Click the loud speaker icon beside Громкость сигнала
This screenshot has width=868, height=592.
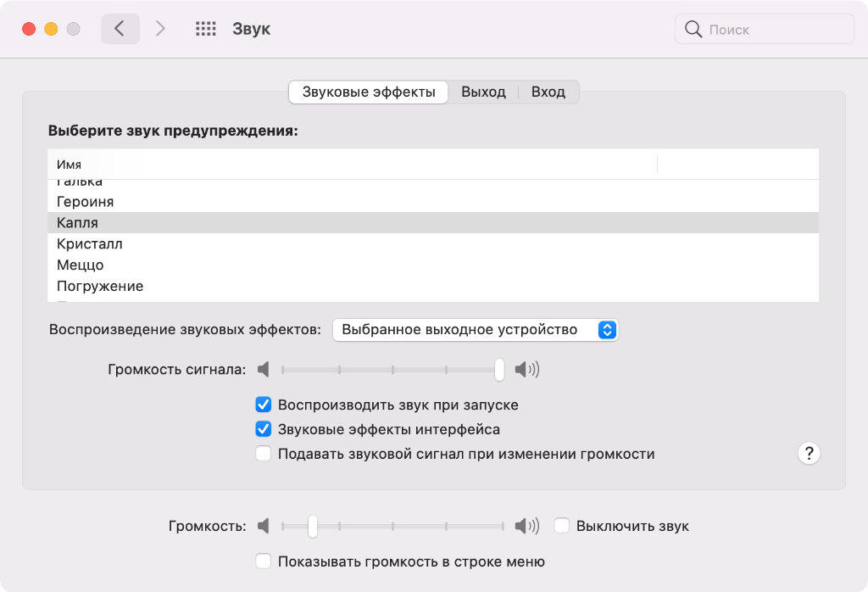(526, 370)
